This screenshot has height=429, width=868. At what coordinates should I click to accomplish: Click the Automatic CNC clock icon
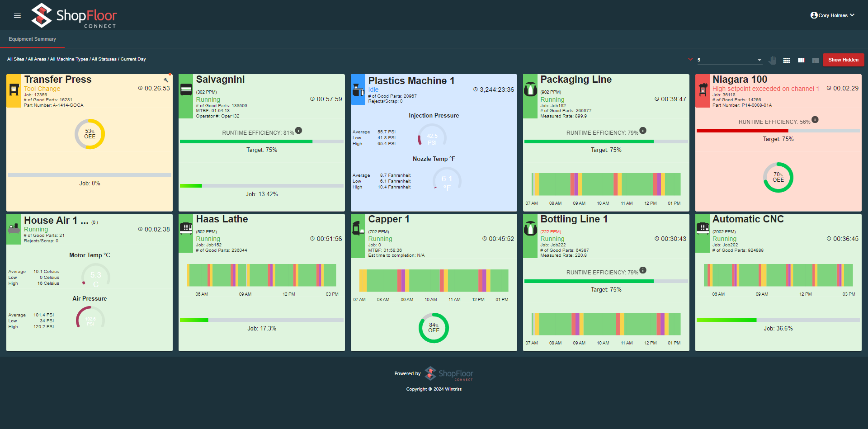pyautogui.click(x=829, y=239)
